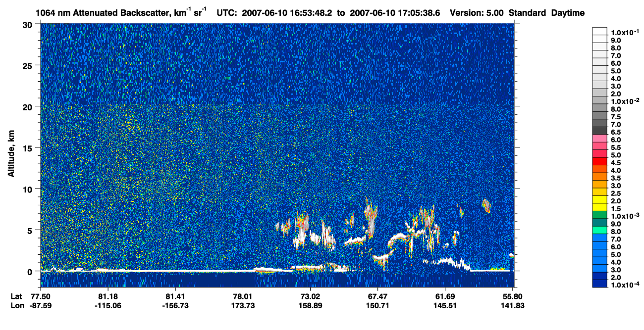This screenshot has width=644, height=330.
Task: Click longitude value "173.73"
Action: click(242, 305)
